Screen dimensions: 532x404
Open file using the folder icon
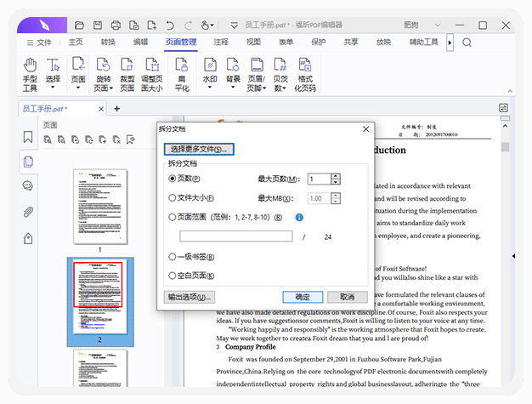pos(79,26)
